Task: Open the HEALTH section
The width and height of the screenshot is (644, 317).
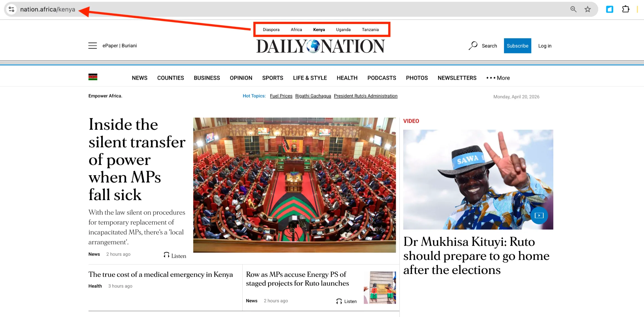Action: tap(347, 78)
